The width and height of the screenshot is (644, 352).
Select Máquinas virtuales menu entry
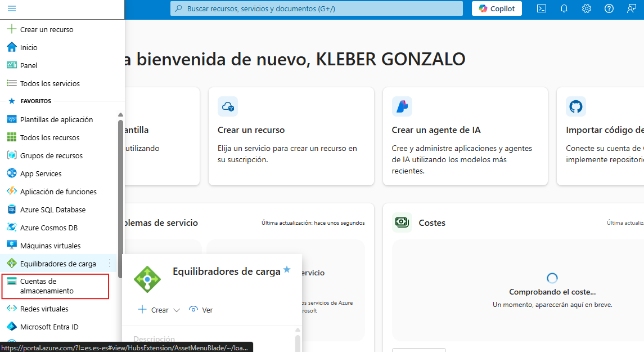pos(51,246)
